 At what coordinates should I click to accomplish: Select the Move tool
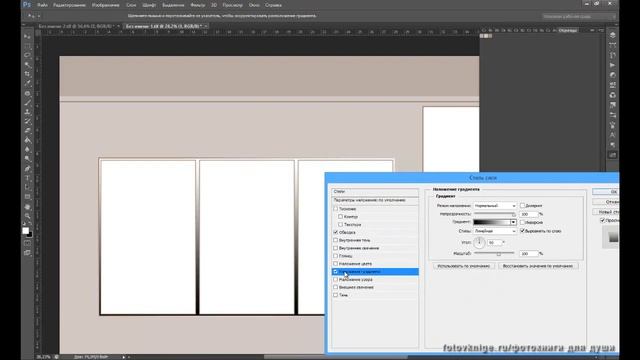27,36
